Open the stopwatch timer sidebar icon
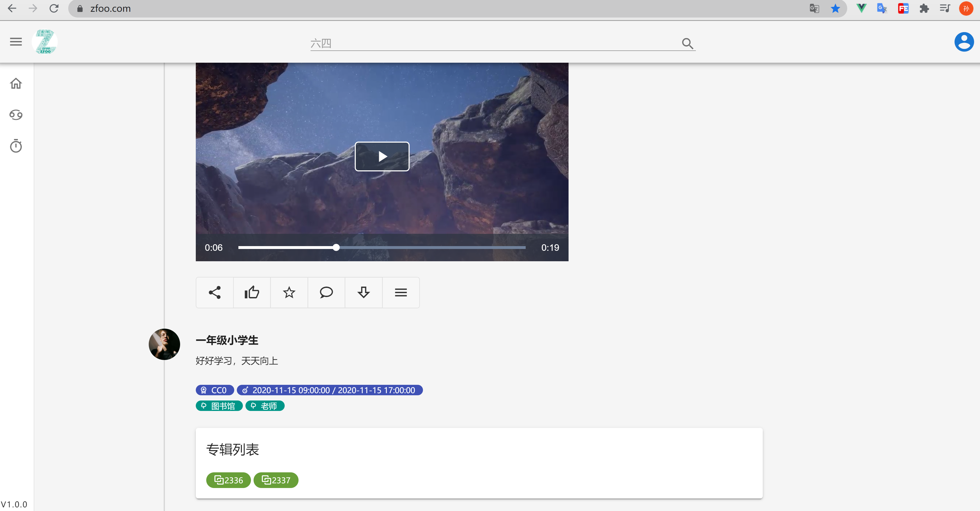 coord(16,146)
